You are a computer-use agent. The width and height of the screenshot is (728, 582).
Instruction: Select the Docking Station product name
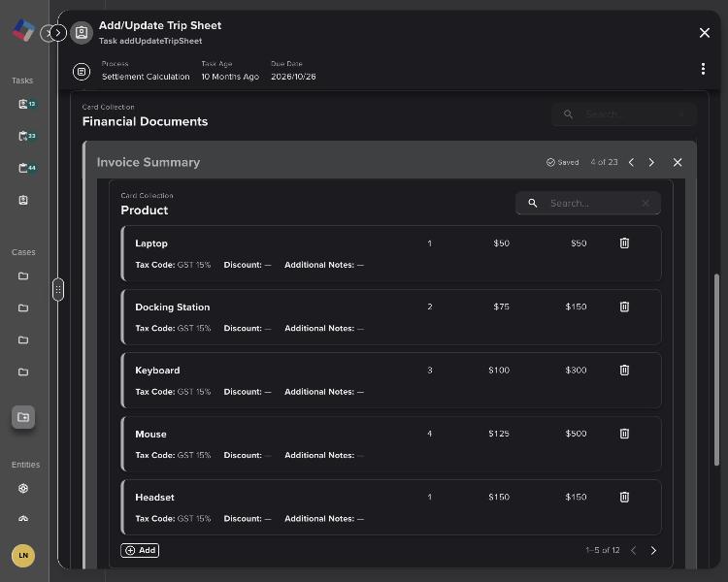(172, 307)
